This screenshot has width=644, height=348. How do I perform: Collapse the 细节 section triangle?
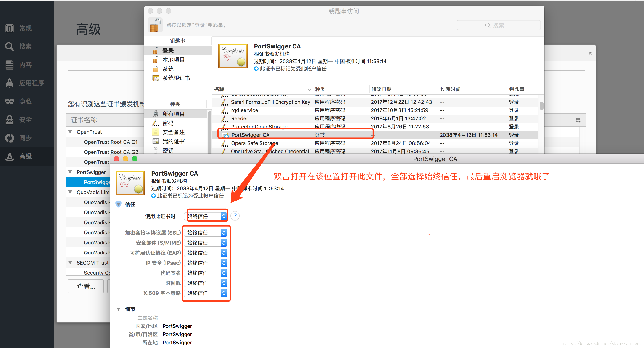pyautogui.click(x=119, y=309)
